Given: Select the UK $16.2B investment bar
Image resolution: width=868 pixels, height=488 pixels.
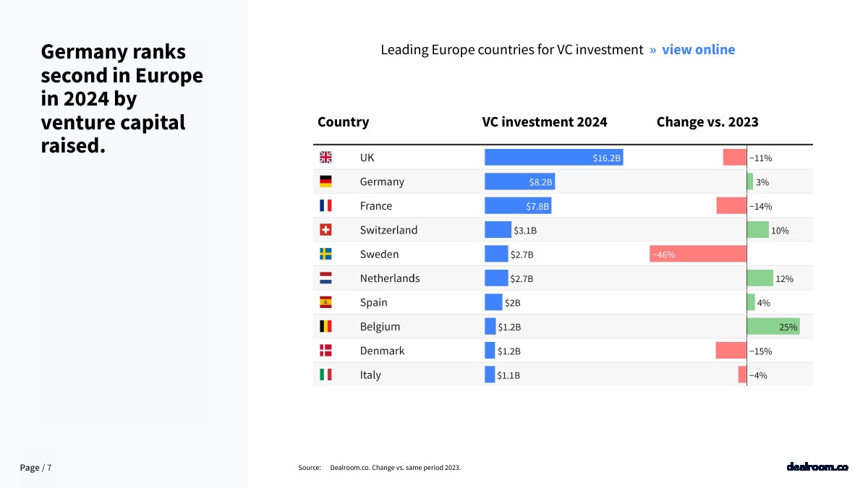Looking at the screenshot, I should pyautogui.click(x=553, y=158).
